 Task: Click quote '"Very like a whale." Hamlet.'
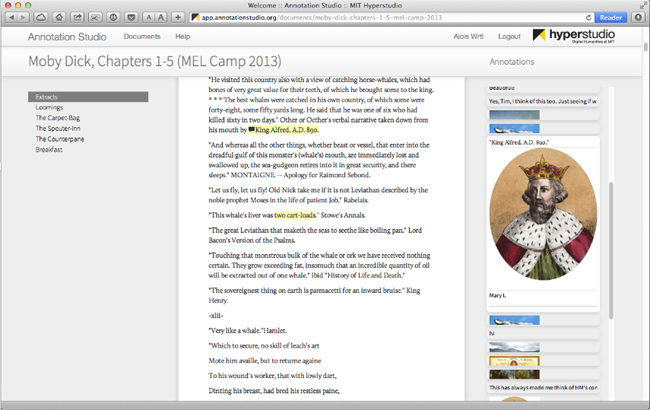click(x=247, y=330)
